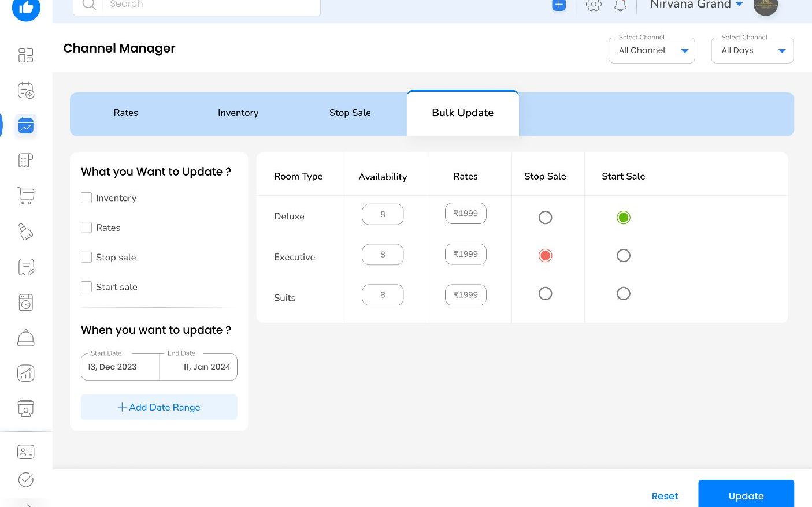Click the washing machine laundry icon
The height and width of the screenshot is (507, 812).
26,303
